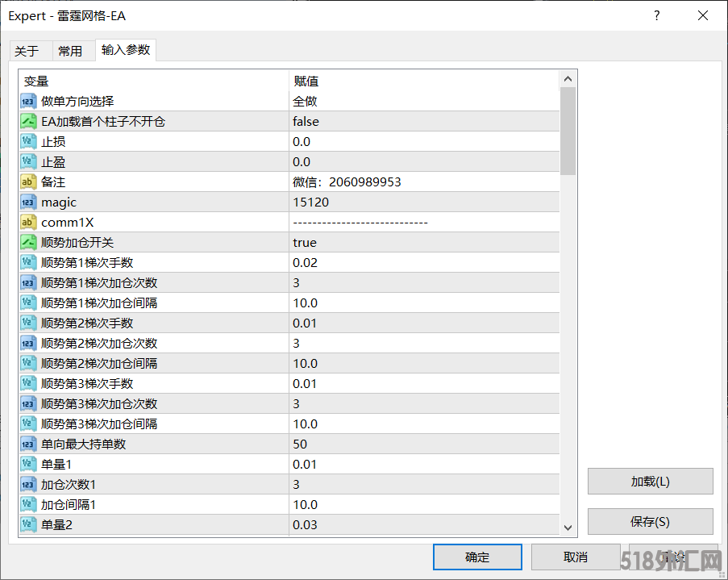Click the string icon beside 备注

click(28, 182)
